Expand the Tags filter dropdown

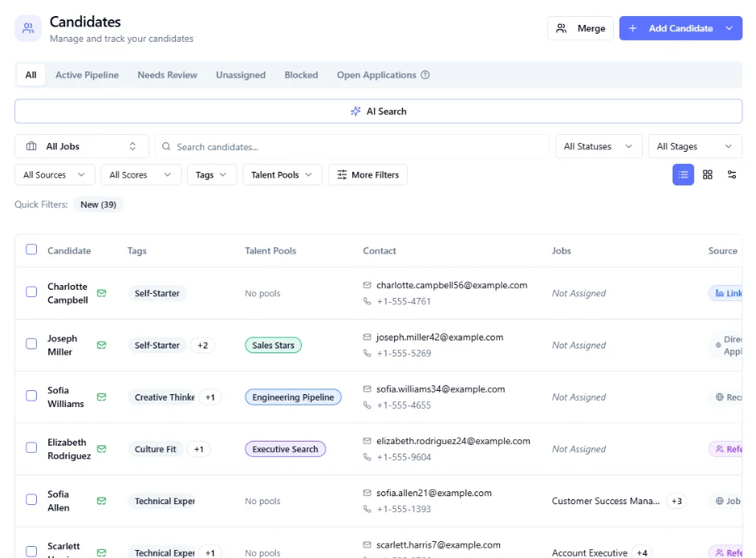pos(212,174)
